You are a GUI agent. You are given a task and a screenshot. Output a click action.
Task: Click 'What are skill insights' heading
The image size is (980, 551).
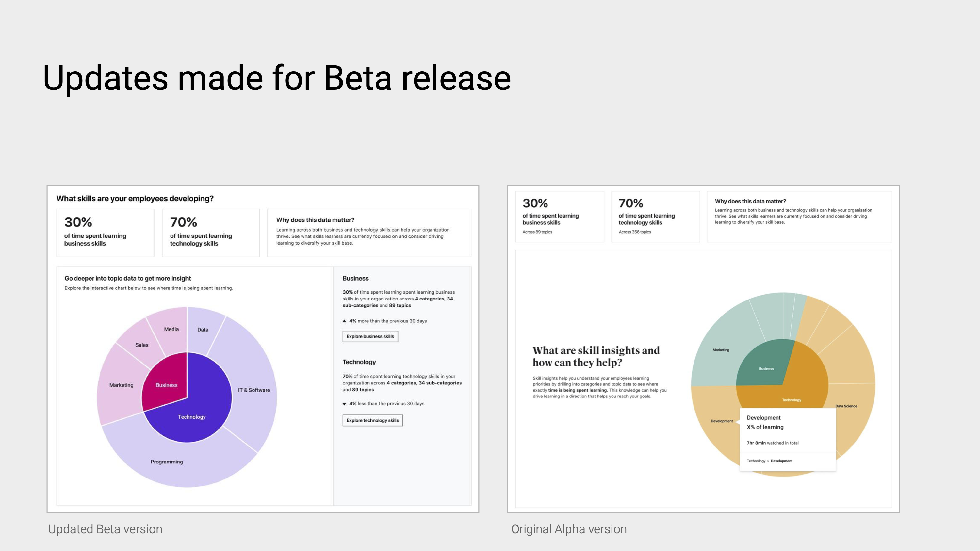(x=596, y=356)
